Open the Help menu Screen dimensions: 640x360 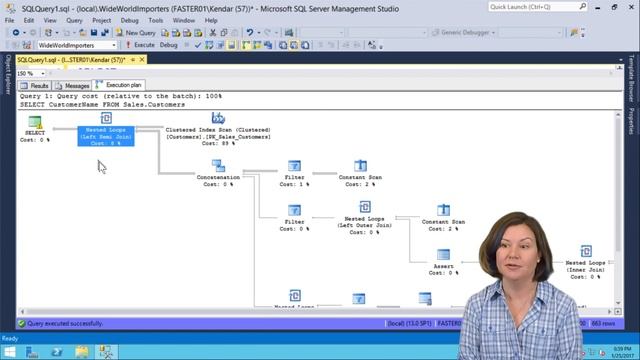[211, 20]
